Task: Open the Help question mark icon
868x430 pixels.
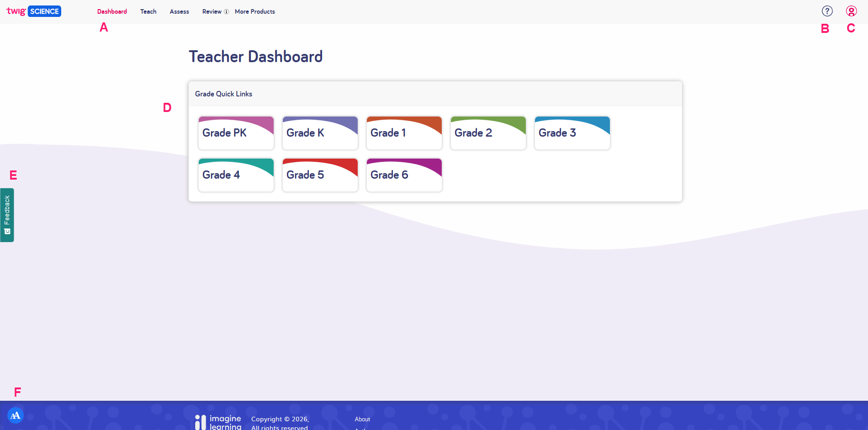Action: pos(827,11)
